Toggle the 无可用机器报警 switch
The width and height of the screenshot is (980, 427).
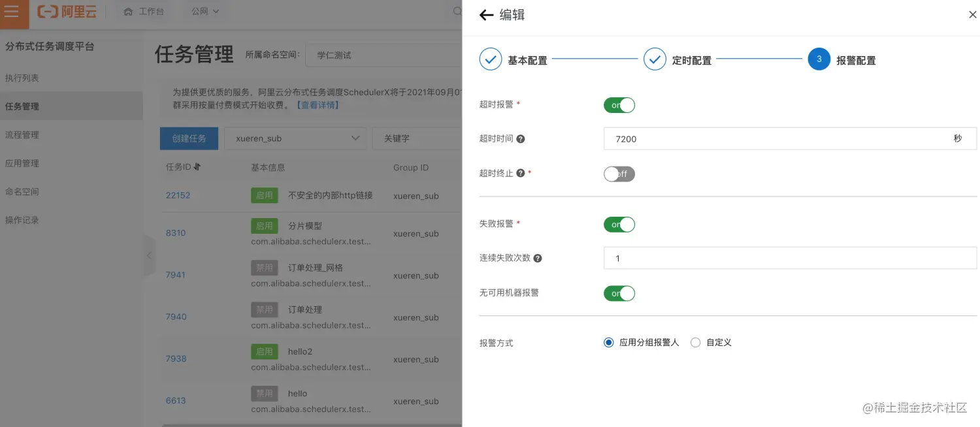tap(619, 294)
